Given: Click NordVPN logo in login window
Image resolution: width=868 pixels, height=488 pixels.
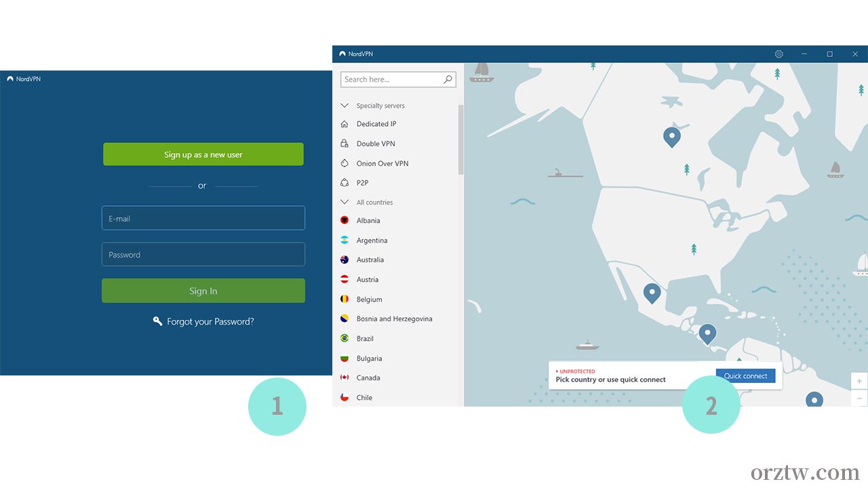Looking at the screenshot, I should tap(10, 79).
